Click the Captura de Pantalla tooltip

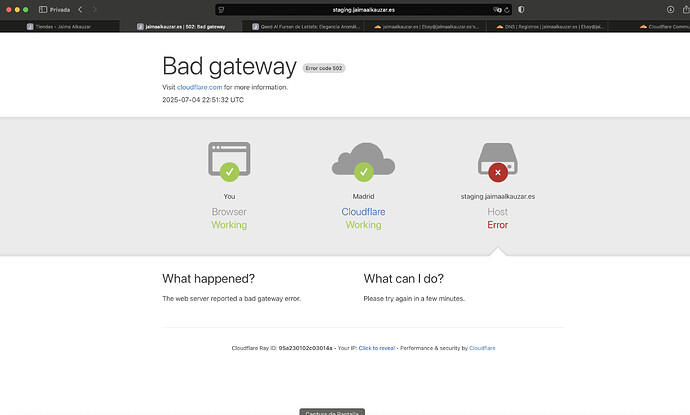[332, 412]
